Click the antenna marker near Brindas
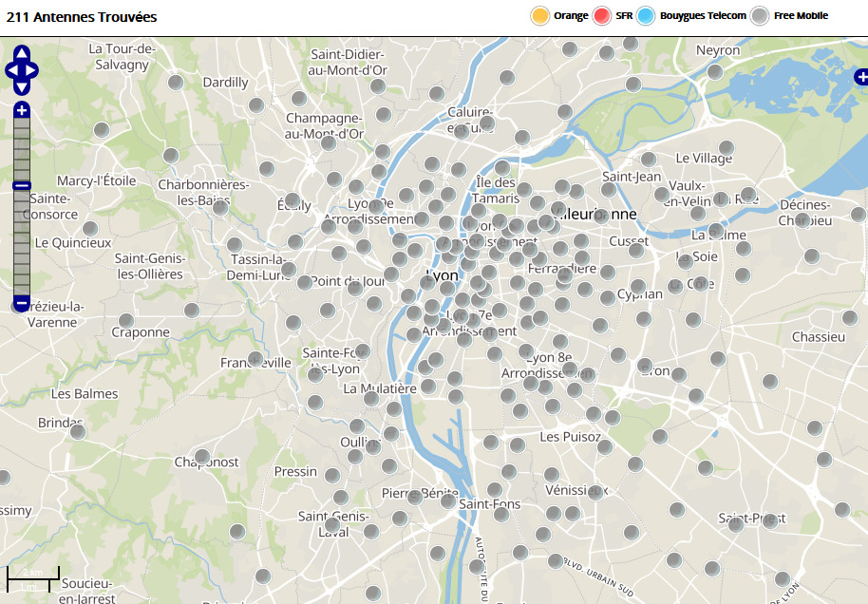This screenshot has width=868, height=604. (78, 432)
